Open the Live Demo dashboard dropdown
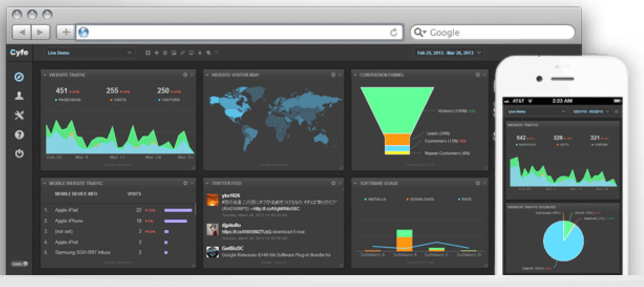 (89, 53)
